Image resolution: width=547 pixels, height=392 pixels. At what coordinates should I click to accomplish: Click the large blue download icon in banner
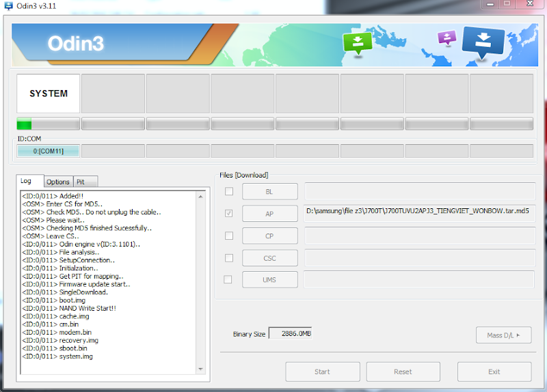tap(483, 42)
